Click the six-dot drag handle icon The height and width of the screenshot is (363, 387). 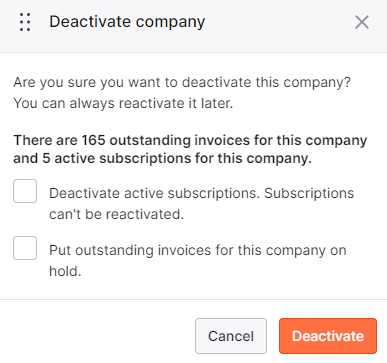(25, 22)
